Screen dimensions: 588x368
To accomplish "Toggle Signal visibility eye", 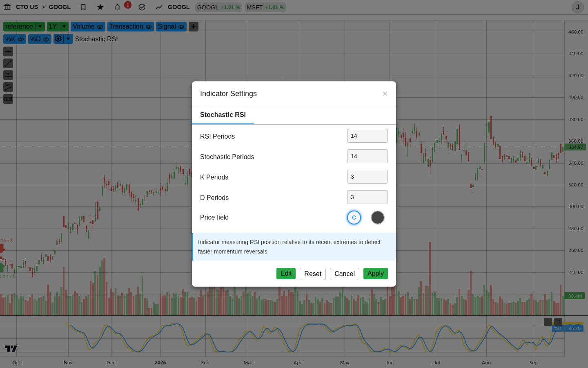I will pos(181,27).
